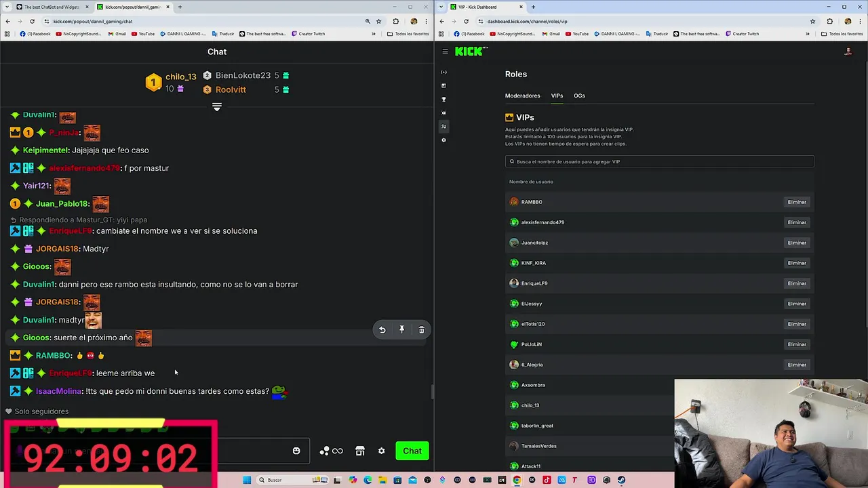This screenshot has height=488, width=868.
Task: Switch to OGs tab
Action: coord(579,96)
